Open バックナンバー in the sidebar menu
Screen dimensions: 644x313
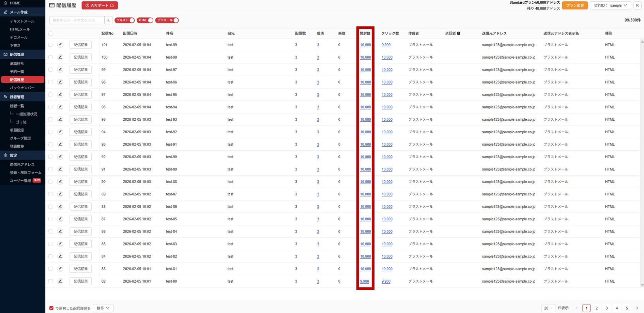coord(22,88)
